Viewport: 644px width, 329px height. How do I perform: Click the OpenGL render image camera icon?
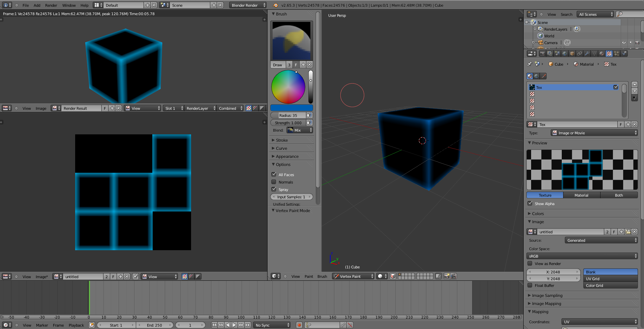click(447, 276)
